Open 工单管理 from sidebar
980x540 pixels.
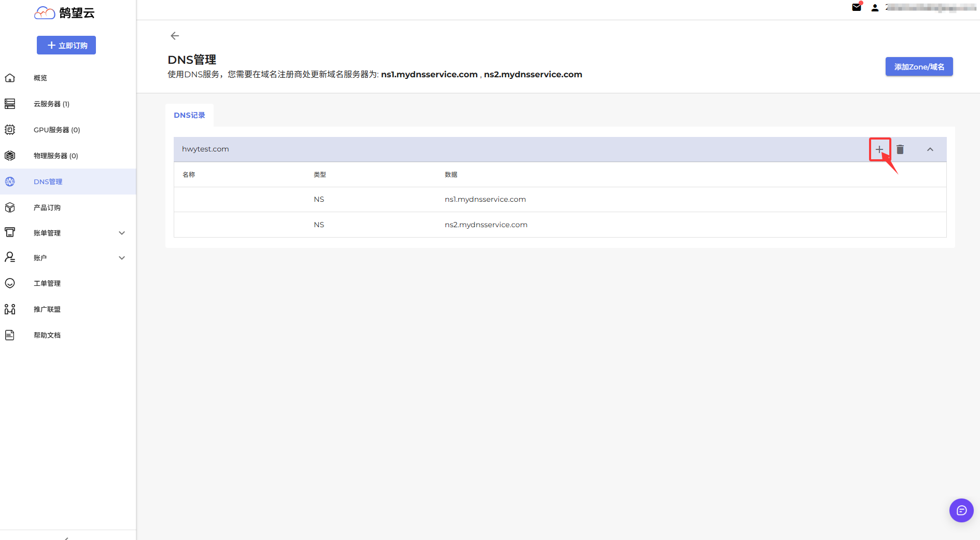tap(47, 283)
